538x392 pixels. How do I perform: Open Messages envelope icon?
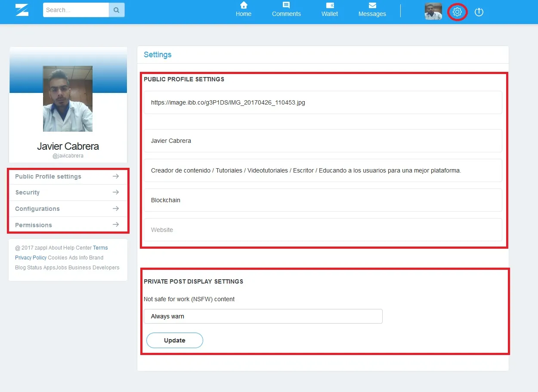372,5
